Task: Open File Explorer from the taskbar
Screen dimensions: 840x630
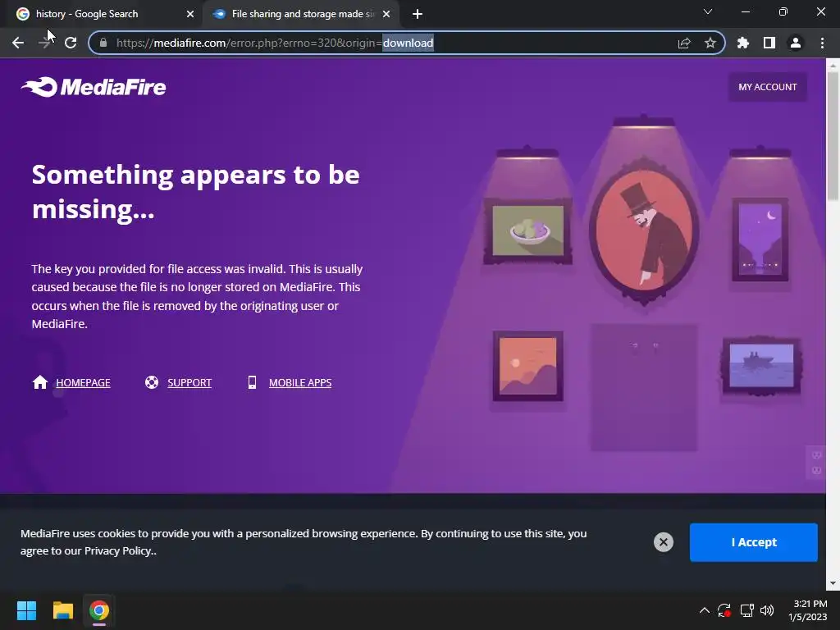Action: [x=62, y=610]
